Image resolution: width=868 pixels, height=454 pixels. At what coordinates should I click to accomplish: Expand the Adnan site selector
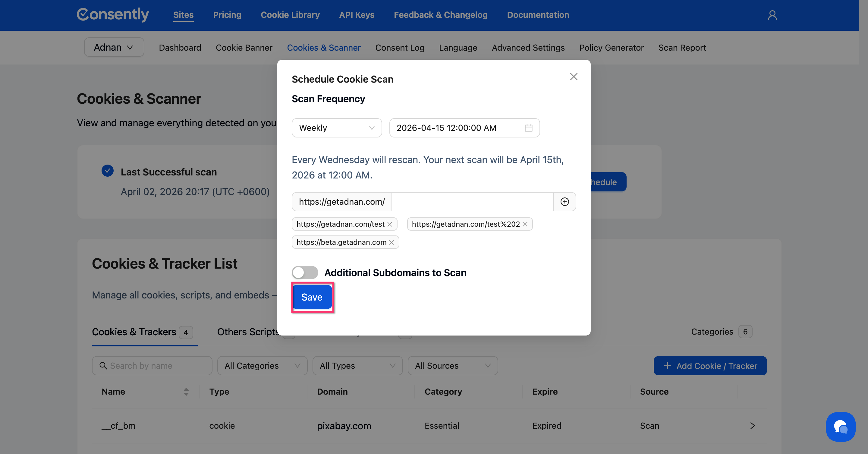(x=114, y=47)
